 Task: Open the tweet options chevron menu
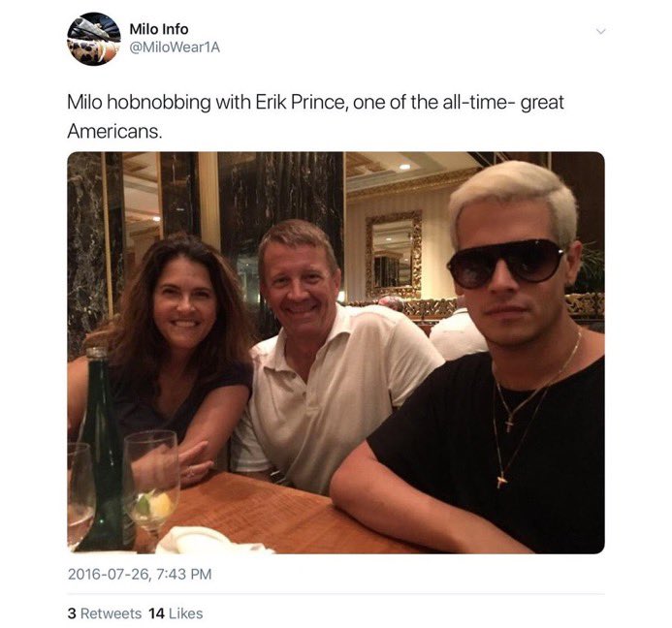point(600,31)
